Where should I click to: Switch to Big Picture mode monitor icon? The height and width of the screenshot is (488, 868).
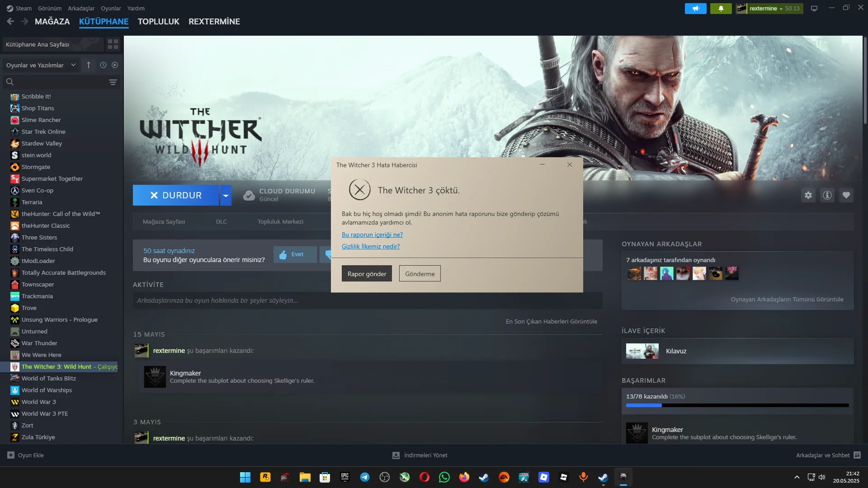(814, 8)
